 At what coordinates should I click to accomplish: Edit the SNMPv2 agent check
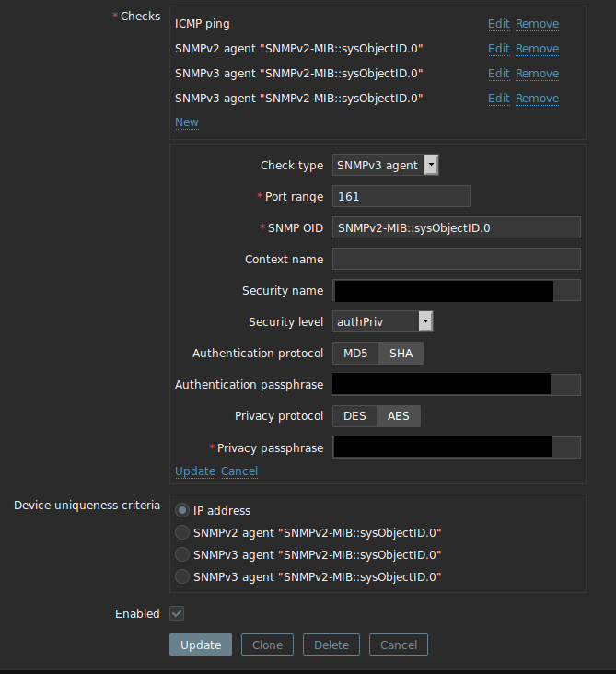498,49
